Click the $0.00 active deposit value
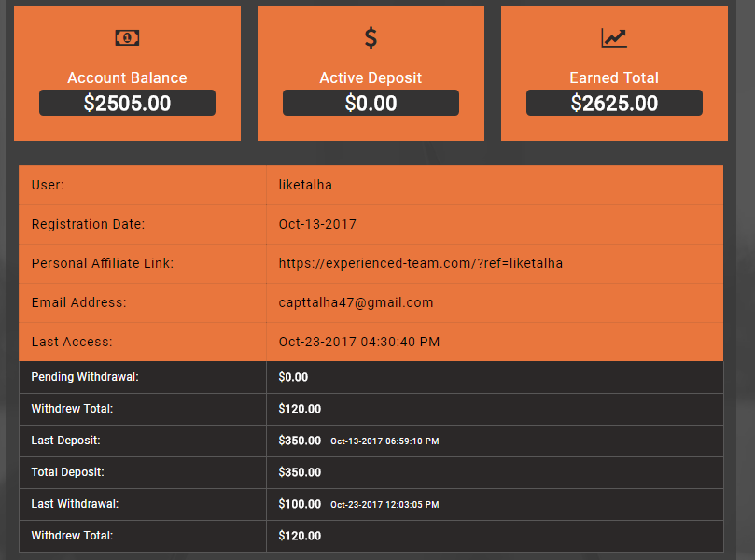755x560 pixels. click(x=371, y=103)
